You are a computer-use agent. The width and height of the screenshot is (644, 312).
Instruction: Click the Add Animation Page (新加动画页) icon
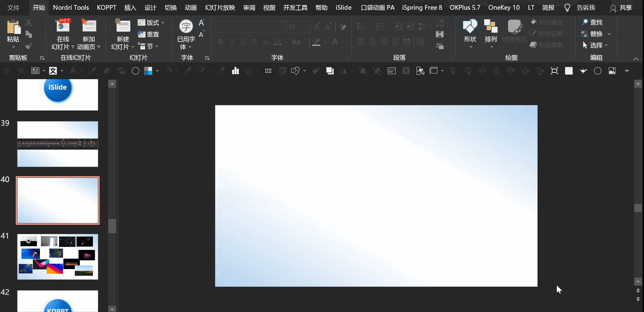tap(89, 26)
